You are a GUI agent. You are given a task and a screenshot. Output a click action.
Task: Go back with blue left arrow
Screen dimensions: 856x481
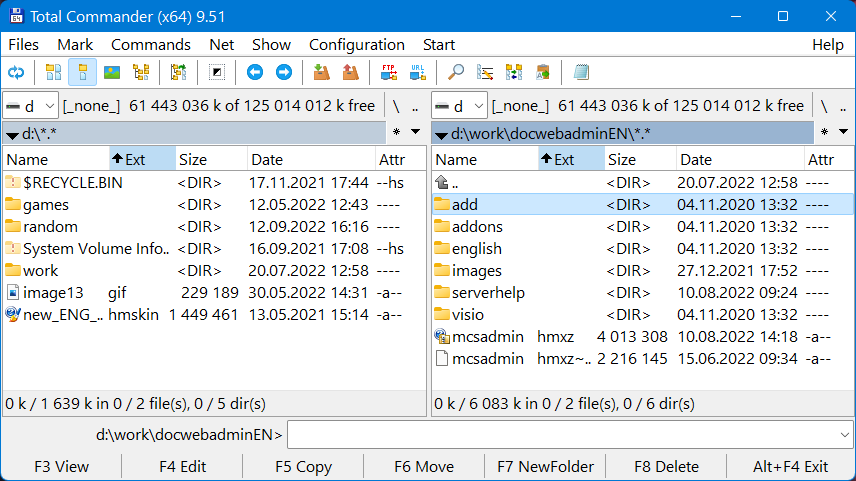click(x=254, y=72)
